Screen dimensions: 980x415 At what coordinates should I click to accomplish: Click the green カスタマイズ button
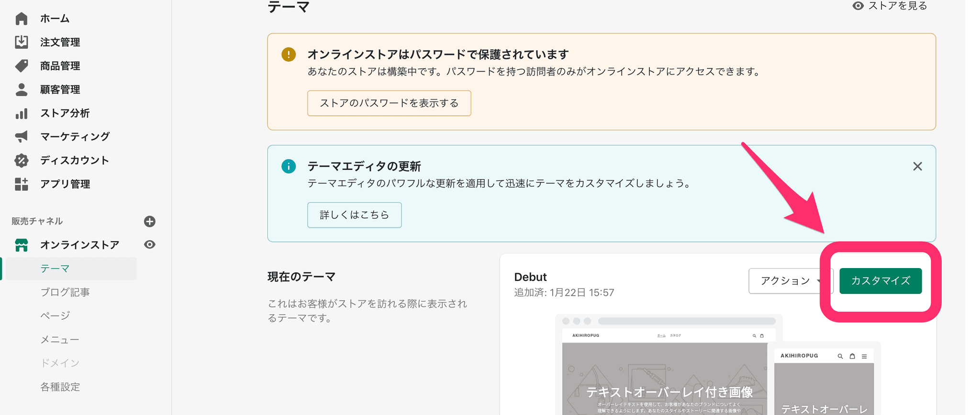[x=880, y=281]
